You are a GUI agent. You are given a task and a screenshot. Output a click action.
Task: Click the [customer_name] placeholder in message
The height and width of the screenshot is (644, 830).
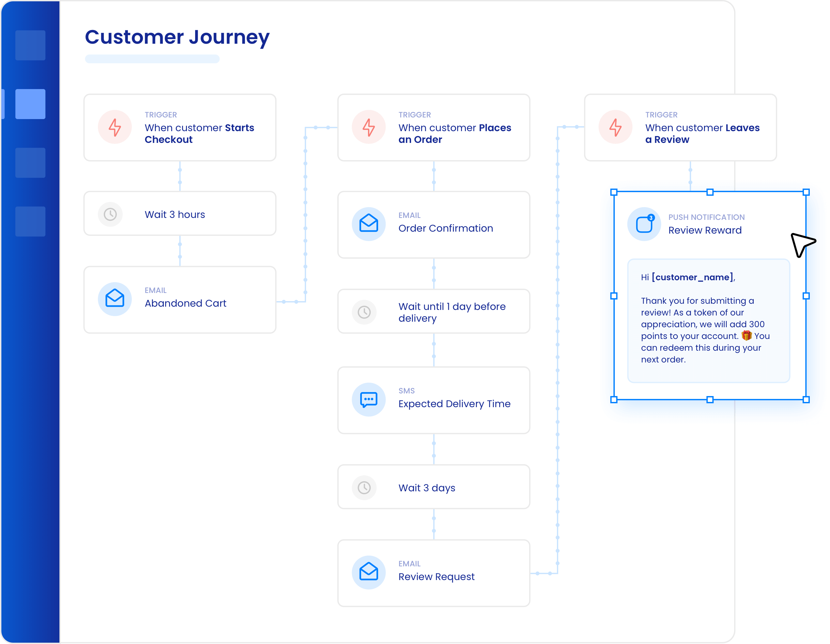pyautogui.click(x=692, y=277)
